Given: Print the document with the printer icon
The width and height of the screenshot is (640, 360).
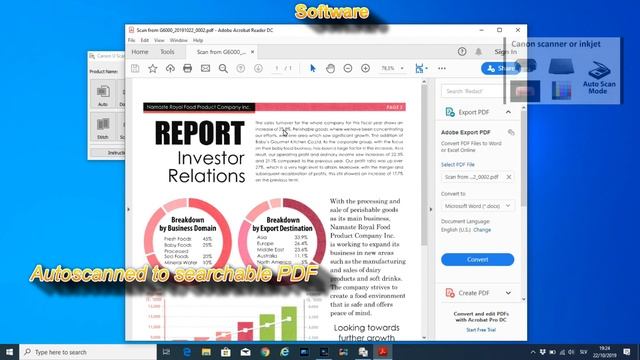Looking at the screenshot, I should click(x=187, y=69).
